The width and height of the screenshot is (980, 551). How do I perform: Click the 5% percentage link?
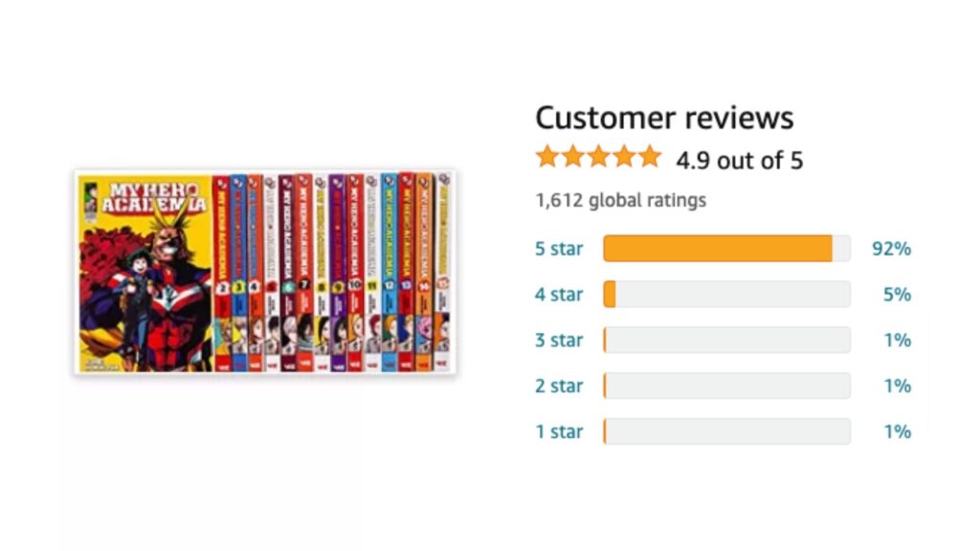pos(897,295)
